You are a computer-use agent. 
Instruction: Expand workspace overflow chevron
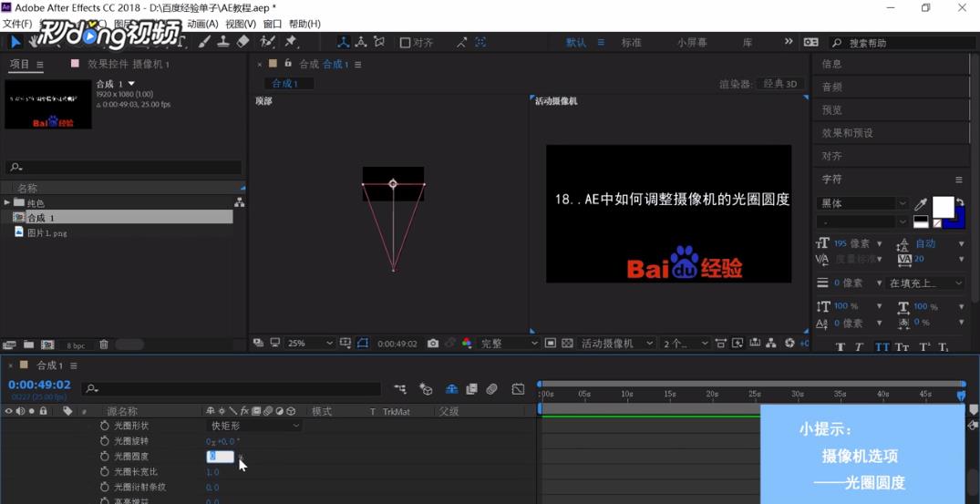[789, 42]
